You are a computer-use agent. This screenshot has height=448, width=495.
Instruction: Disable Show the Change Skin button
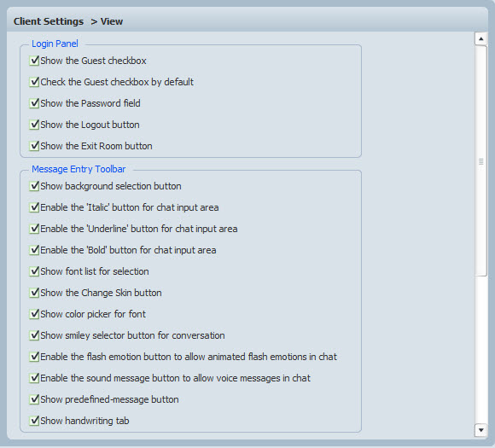34,293
